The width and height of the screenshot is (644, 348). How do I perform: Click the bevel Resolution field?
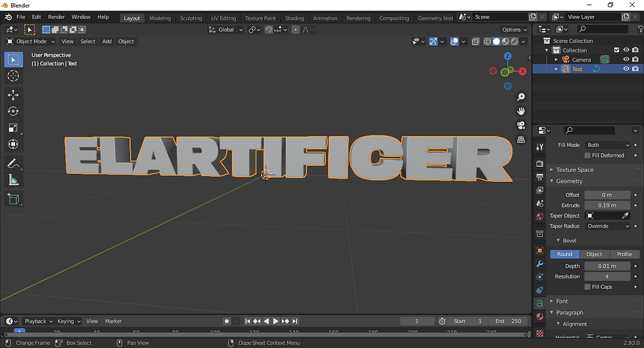click(x=607, y=276)
